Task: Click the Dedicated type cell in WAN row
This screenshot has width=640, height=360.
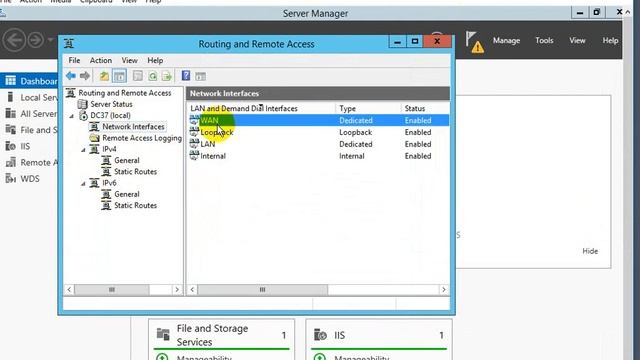Action: click(356, 120)
